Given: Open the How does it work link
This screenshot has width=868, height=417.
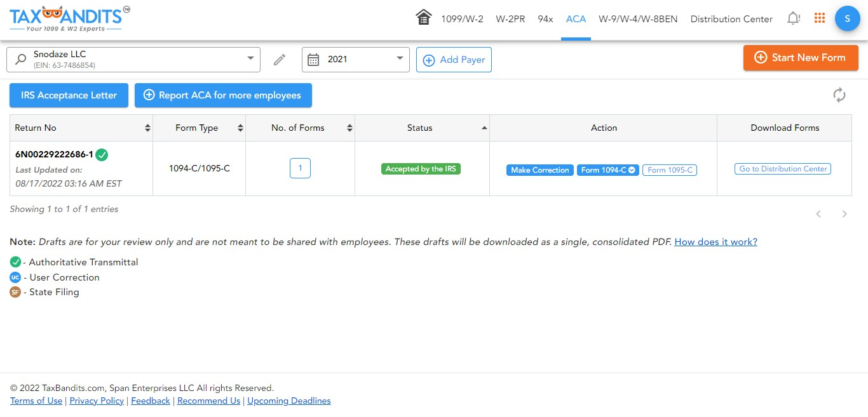Looking at the screenshot, I should (x=715, y=242).
